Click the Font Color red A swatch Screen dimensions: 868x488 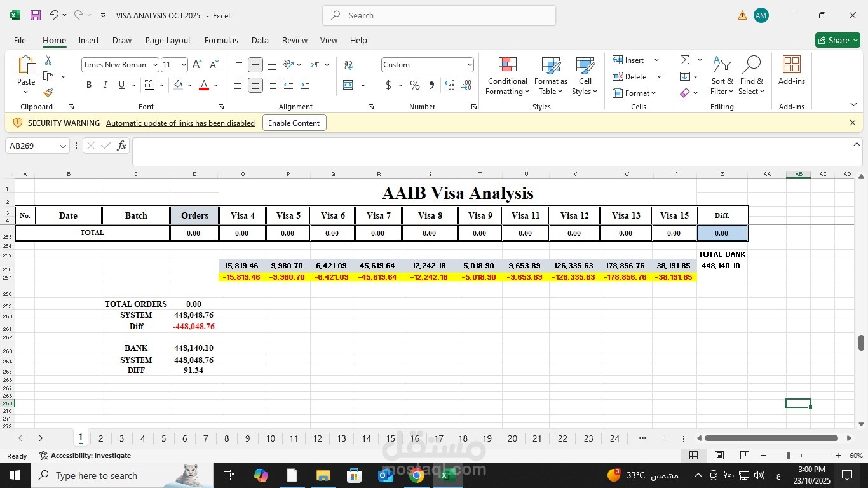coord(204,85)
